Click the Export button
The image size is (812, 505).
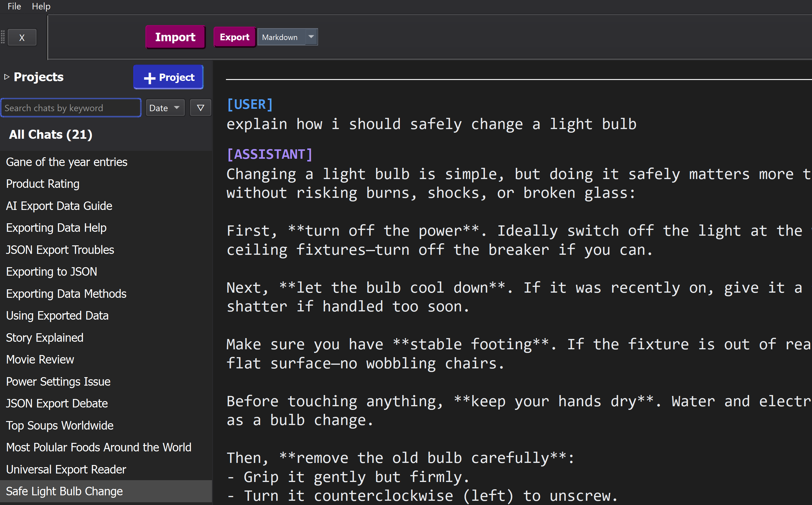tap(234, 37)
